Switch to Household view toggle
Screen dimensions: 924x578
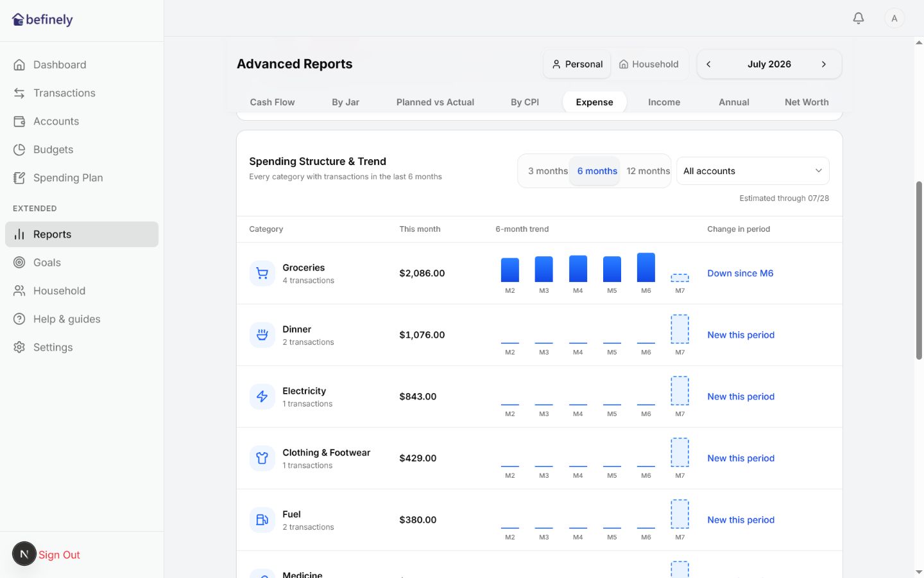point(649,64)
